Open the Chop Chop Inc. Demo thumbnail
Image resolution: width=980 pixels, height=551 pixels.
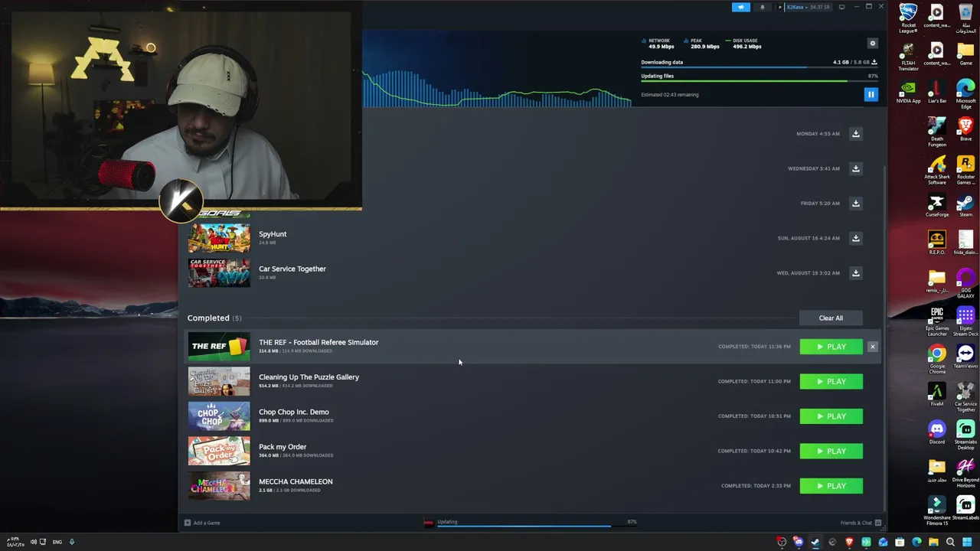219,416
